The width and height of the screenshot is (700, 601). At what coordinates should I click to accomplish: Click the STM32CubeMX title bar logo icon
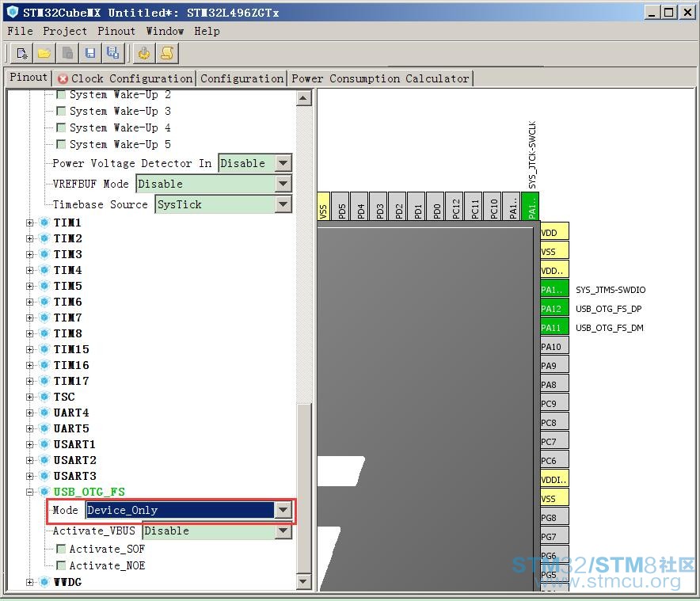(13, 12)
